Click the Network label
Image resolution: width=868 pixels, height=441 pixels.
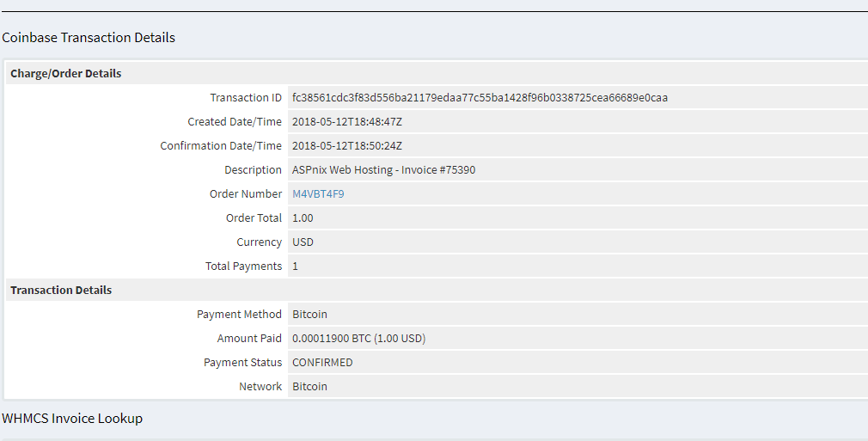click(x=260, y=387)
